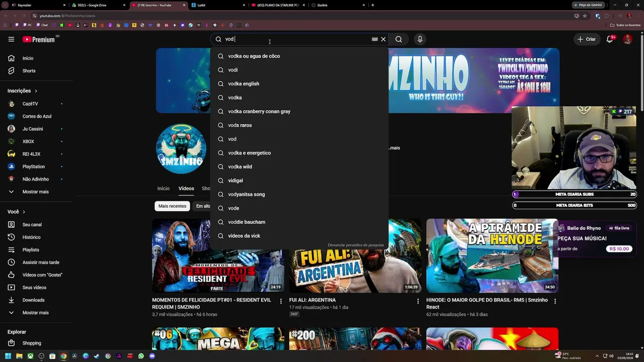Select suggestion "vodka ou agua de côco"
644x362 pixels.
pyautogui.click(x=299, y=56)
